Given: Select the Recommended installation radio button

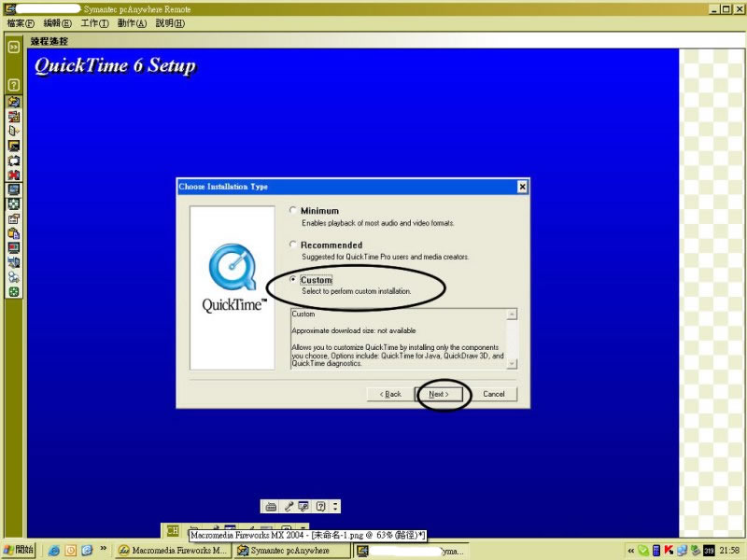Looking at the screenshot, I should tap(293, 245).
